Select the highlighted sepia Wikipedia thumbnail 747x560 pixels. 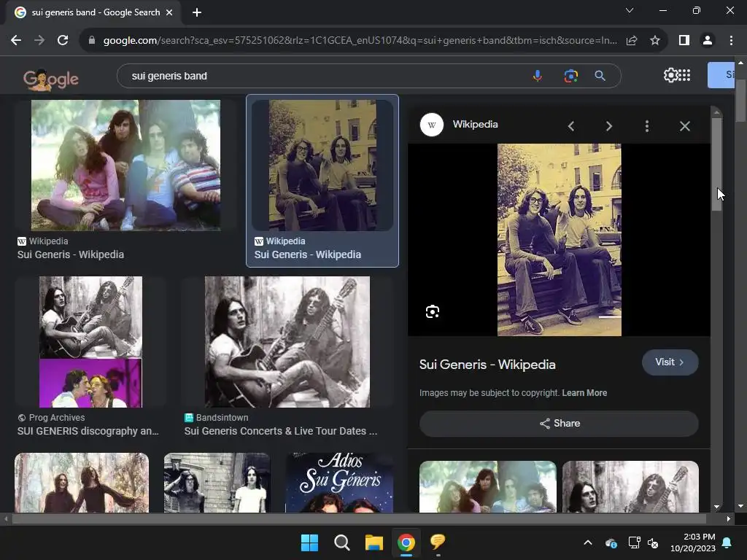[322, 166]
